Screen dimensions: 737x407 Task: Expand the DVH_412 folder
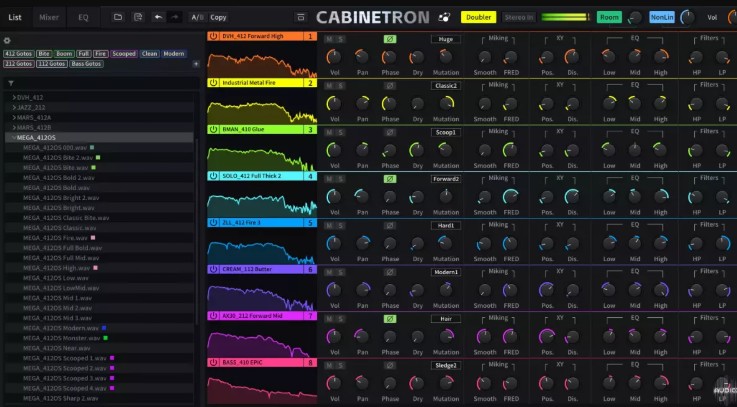coord(14,98)
